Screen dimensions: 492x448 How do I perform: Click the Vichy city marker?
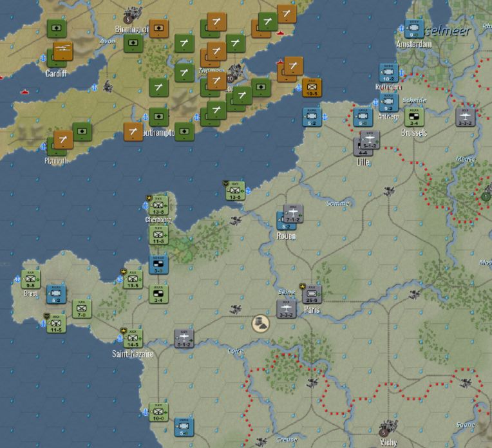388,428
